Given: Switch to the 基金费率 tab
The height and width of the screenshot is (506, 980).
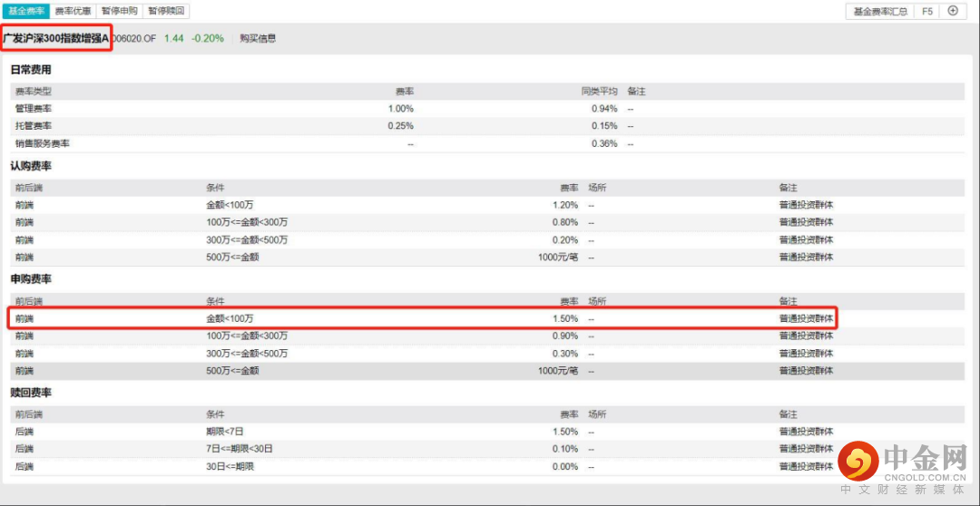Looking at the screenshot, I should [25, 11].
